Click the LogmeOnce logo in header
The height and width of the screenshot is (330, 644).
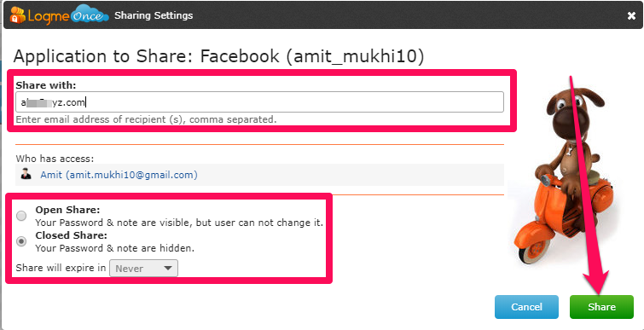(x=59, y=15)
